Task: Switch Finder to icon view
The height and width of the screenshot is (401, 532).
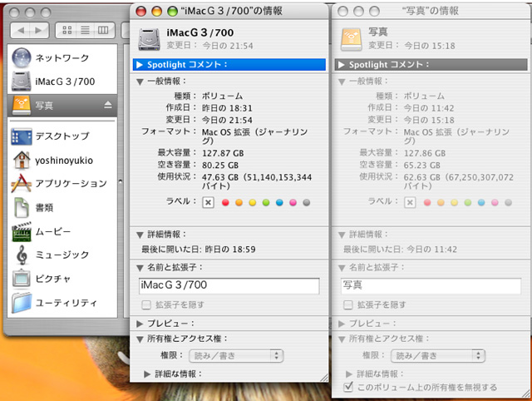Action: click(66, 30)
